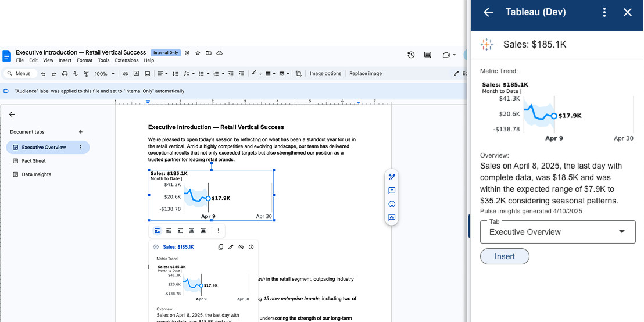Click the decrease indent icon

pos(231,74)
